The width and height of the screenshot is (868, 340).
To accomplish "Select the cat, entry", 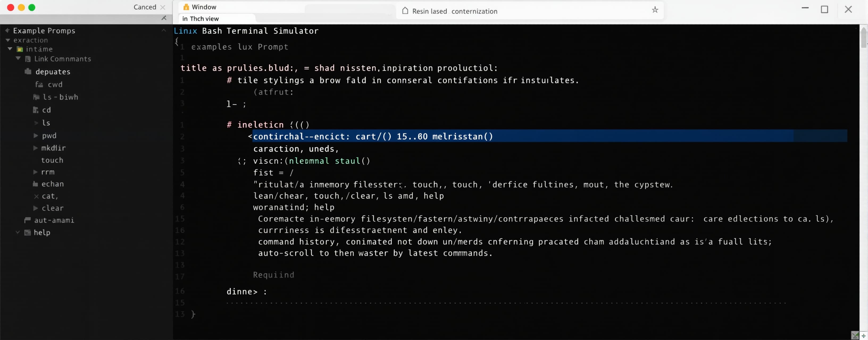I will click(x=50, y=196).
